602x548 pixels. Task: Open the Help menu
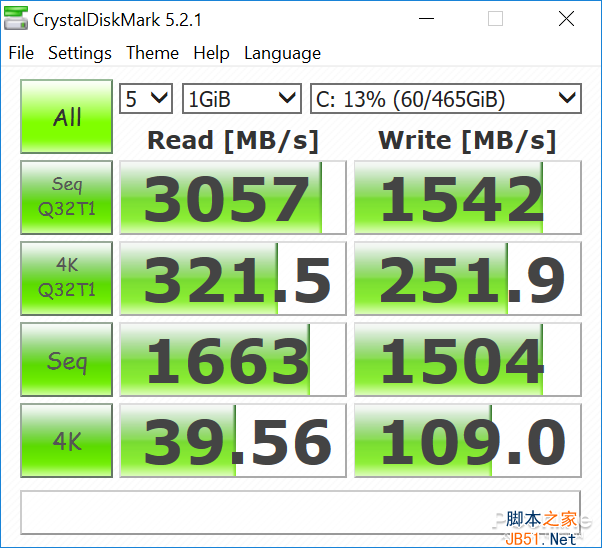click(211, 53)
